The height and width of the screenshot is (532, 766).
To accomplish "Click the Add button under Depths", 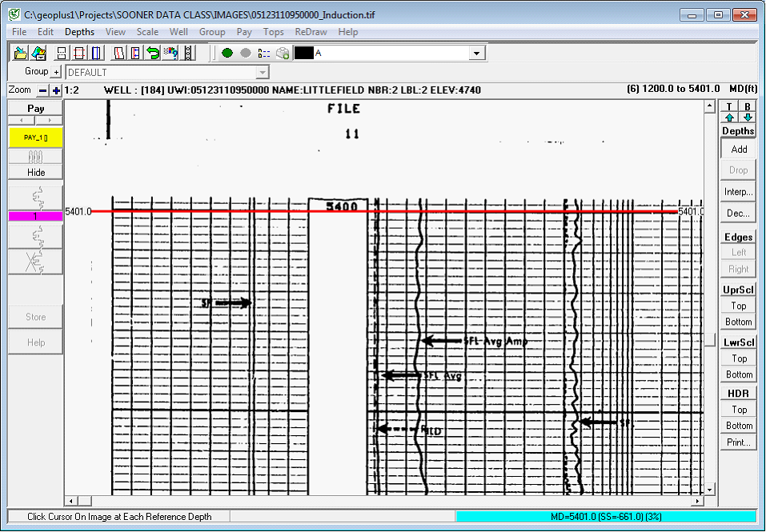I will coord(737,149).
